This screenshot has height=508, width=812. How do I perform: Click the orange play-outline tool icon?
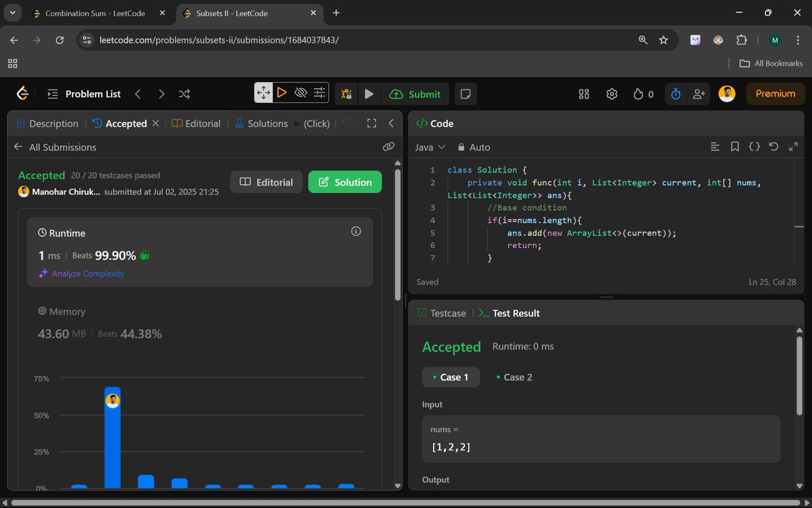[282, 93]
